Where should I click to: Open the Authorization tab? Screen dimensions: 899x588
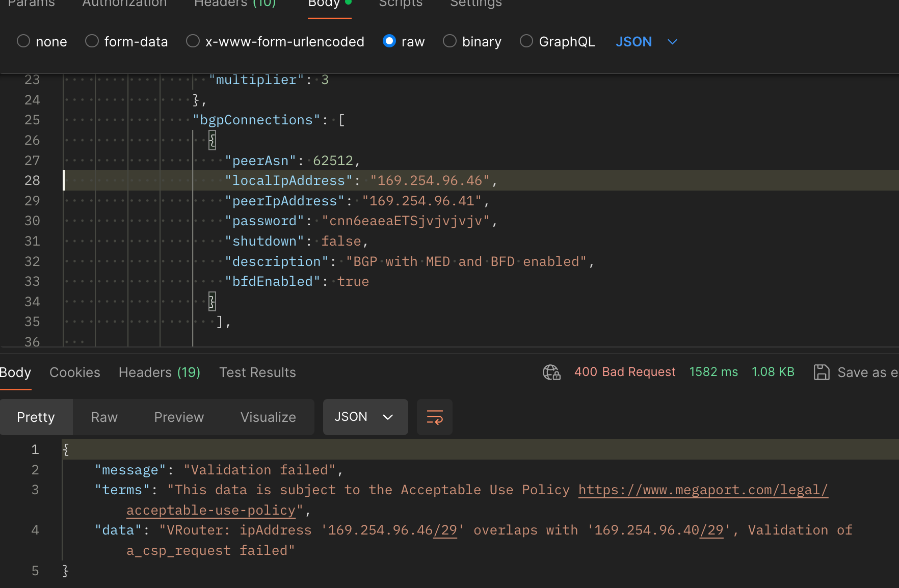point(124,4)
